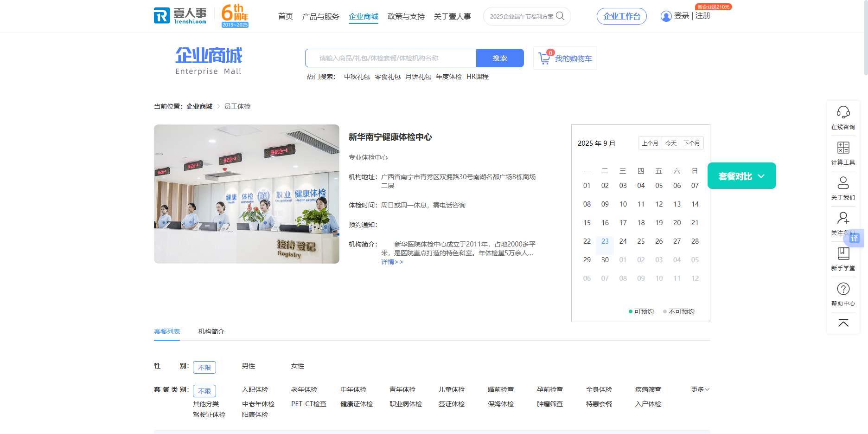Open 首页 in top navigation
This screenshot has width=868, height=434.
coord(286,17)
